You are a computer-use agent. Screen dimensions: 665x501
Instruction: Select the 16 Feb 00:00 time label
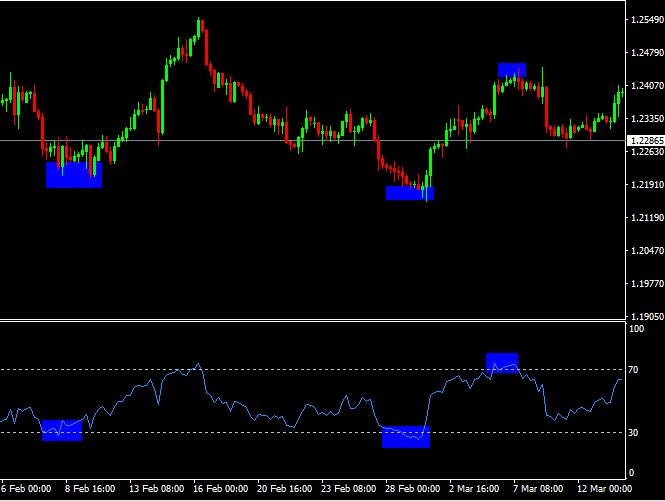(221, 489)
